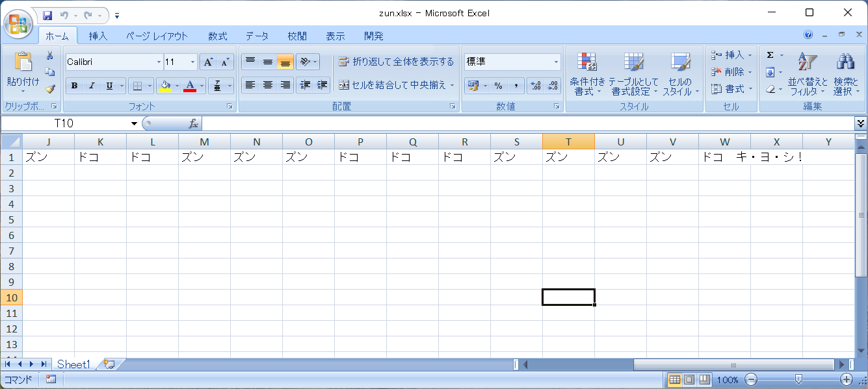The width and height of the screenshot is (868, 389).
Task: Toggle bottom alignment button
Action: tap(285, 62)
